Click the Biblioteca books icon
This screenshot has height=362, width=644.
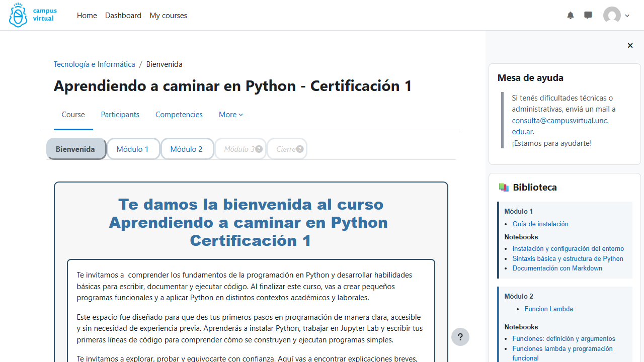(504, 188)
